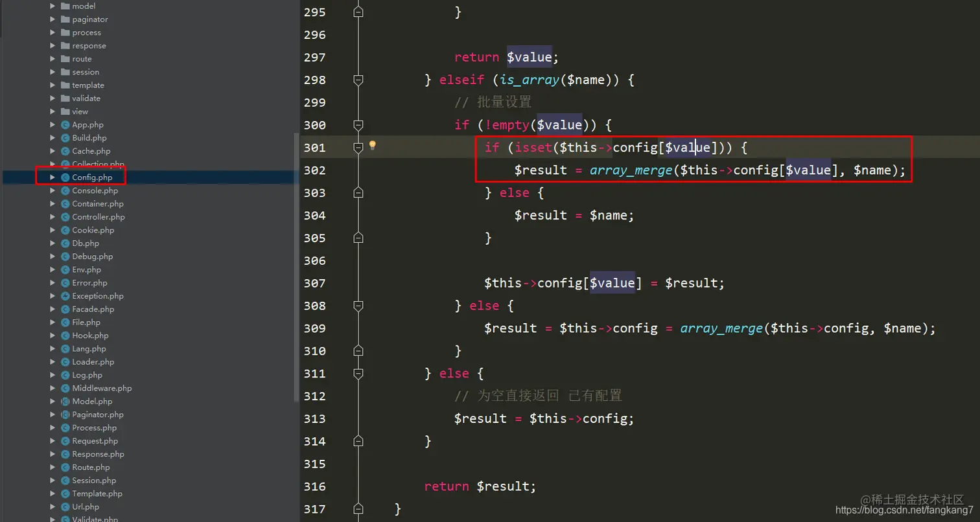Select Error.php in the project tree
The width and height of the screenshot is (980, 522).
click(89, 283)
